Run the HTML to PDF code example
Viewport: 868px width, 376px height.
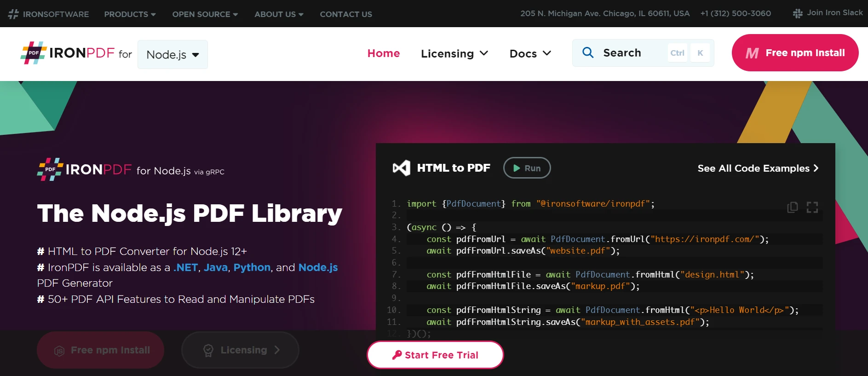pyautogui.click(x=527, y=168)
